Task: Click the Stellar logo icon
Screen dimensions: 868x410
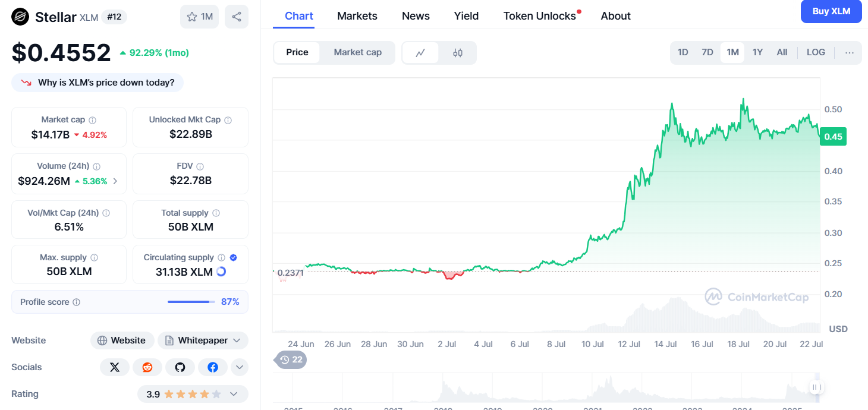Action: pyautogui.click(x=20, y=17)
